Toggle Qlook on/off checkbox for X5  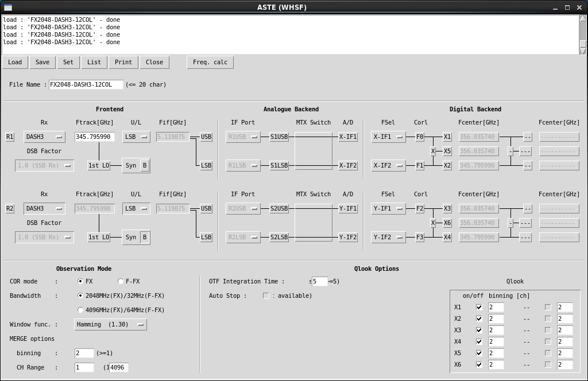click(479, 353)
